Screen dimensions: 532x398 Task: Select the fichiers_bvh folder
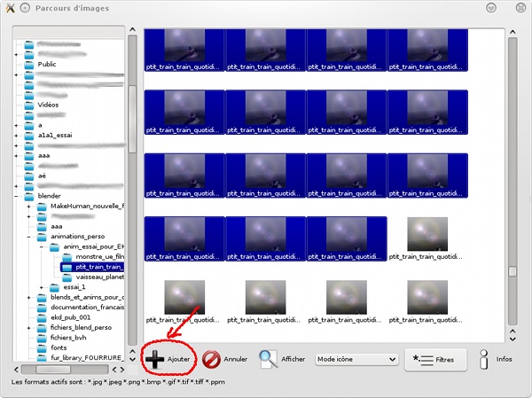coord(68,338)
